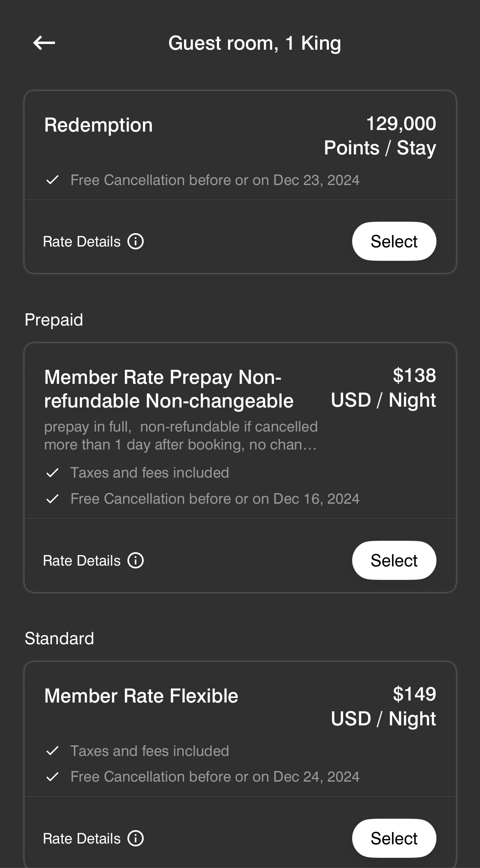This screenshot has height=868, width=480.
Task: Tap the $149 USD per night price
Action: click(x=384, y=707)
